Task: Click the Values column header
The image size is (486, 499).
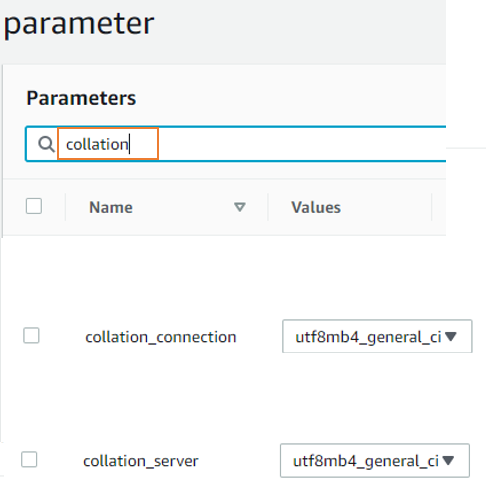Action: point(316,207)
